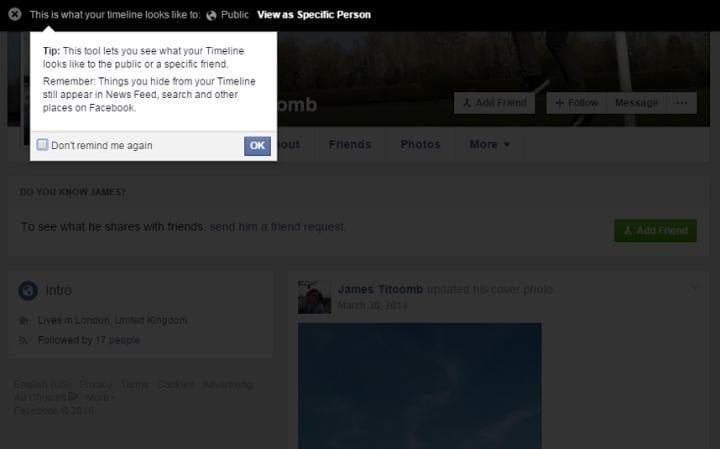
Task: Click the Terms footer link
Action: [x=135, y=384]
